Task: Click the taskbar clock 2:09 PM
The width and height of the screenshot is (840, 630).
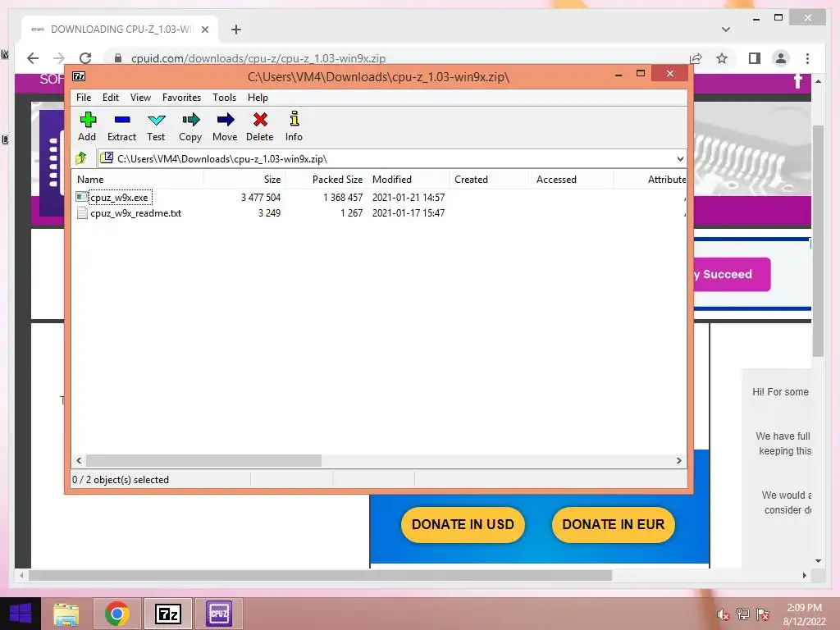Action: (804, 608)
